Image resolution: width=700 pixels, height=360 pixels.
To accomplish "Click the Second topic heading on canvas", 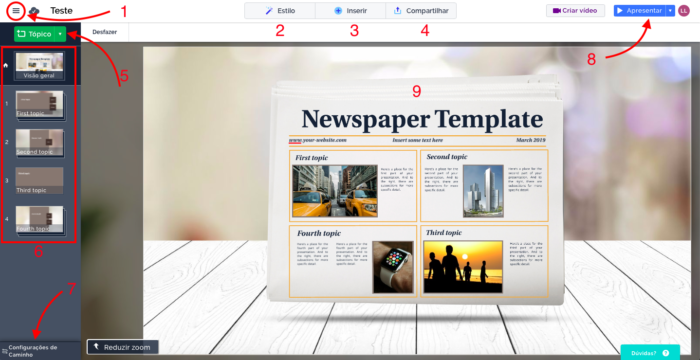I will pyautogui.click(x=447, y=157).
